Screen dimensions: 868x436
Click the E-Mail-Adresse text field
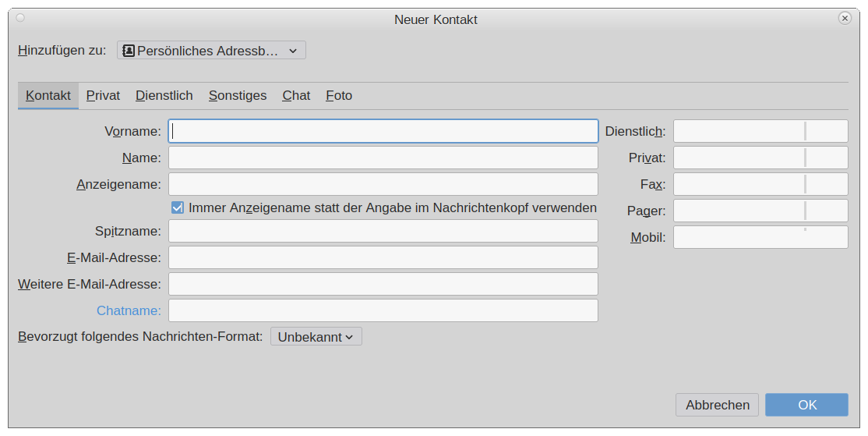pos(383,257)
